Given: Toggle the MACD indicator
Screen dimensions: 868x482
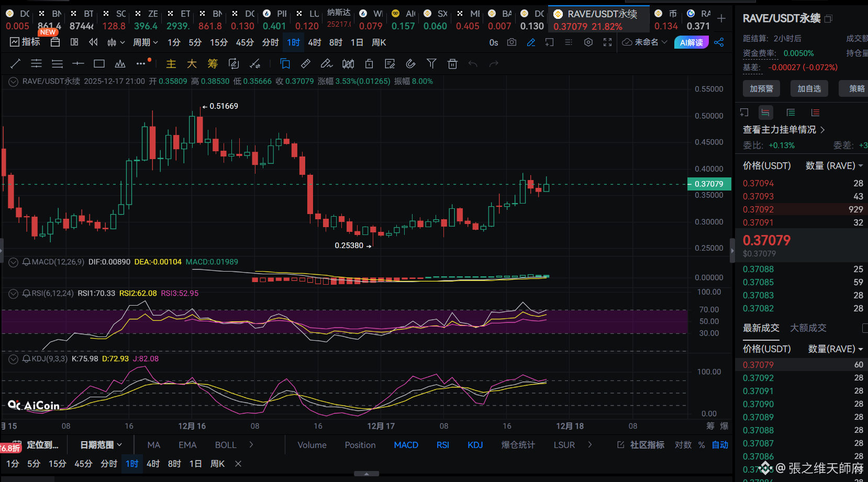Looking at the screenshot, I should click(x=406, y=445).
